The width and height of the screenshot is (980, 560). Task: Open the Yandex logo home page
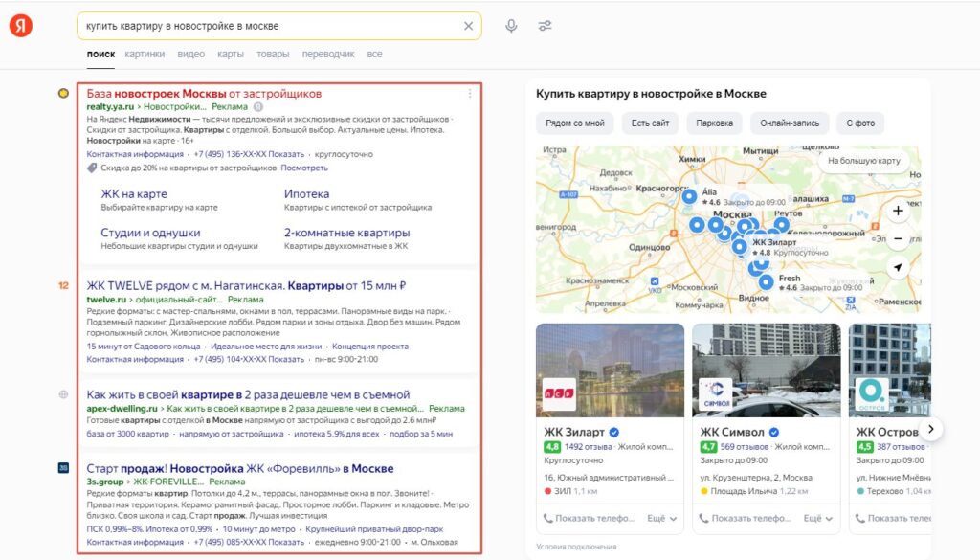click(x=21, y=26)
